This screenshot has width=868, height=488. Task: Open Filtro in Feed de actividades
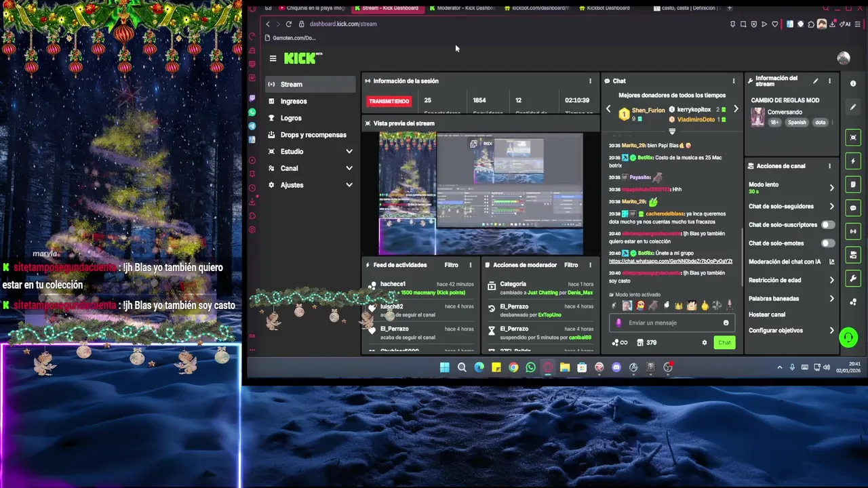tap(451, 265)
